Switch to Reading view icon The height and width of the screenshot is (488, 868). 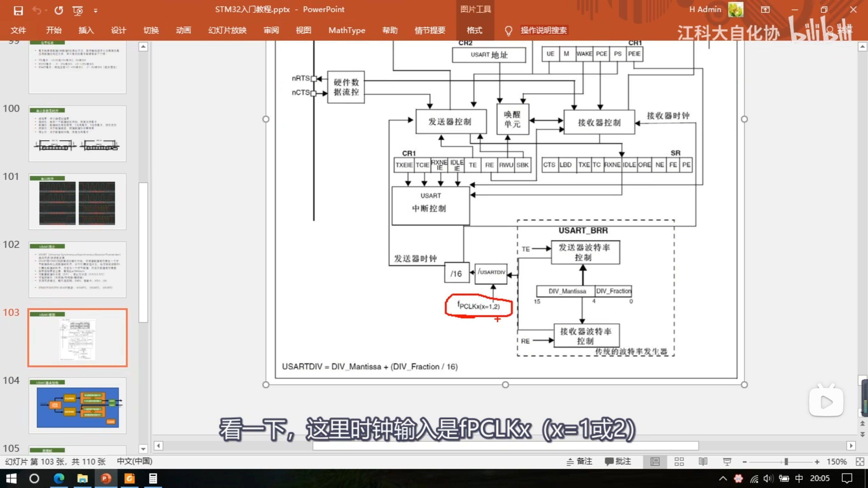click(x=703, y=462)
